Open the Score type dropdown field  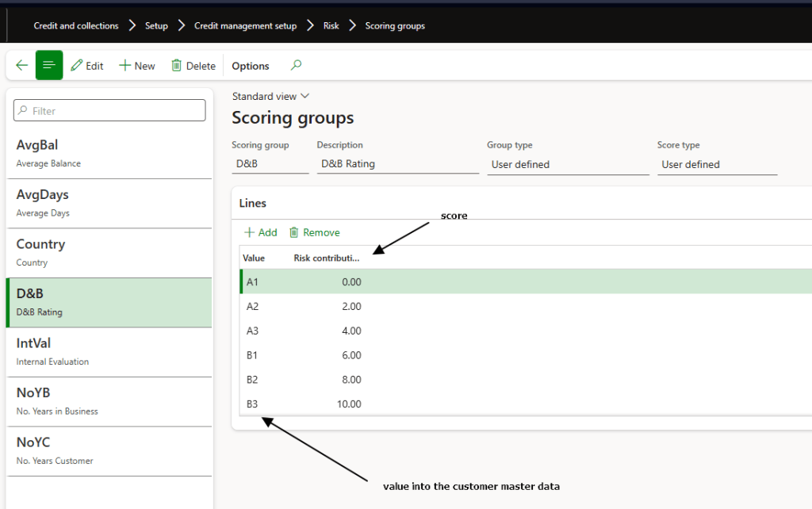pyautogui.click(x=716, y=165)
